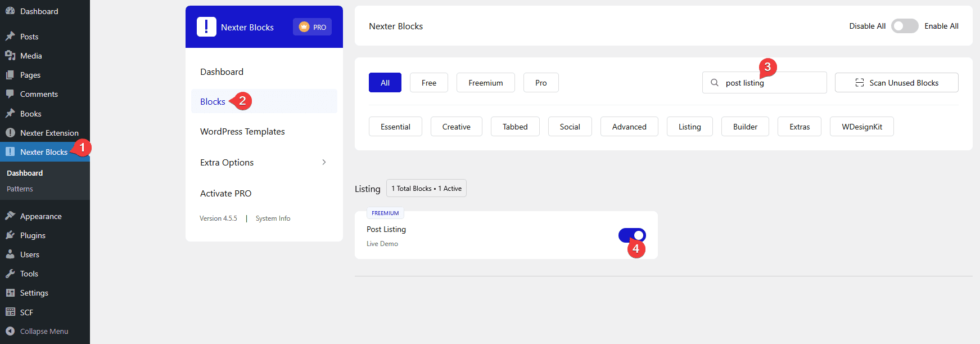This screenshot has height=344, width=980.
Task: Show Social category blocks
Action: click(x=570, y=127)
